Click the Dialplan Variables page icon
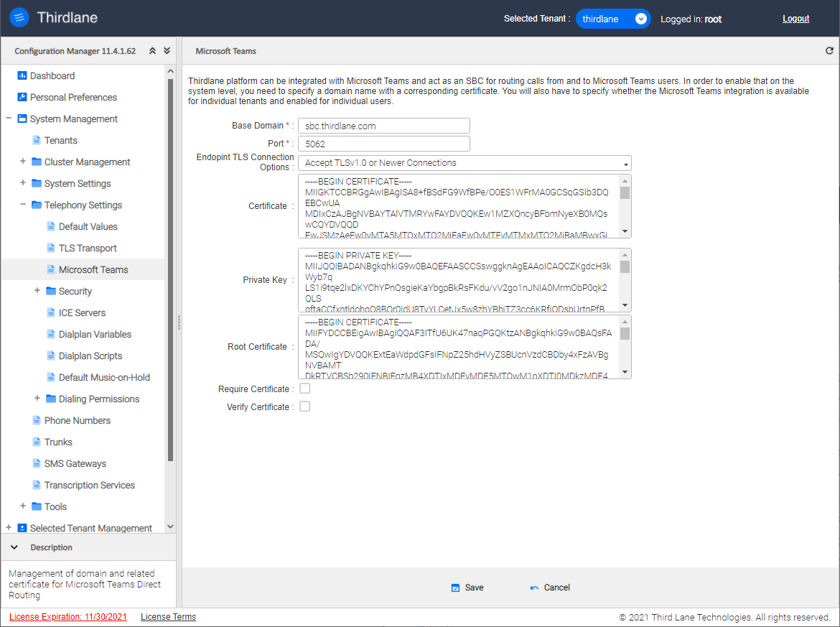Viewport: 840px width, 627px height. [x=51, y=334]
